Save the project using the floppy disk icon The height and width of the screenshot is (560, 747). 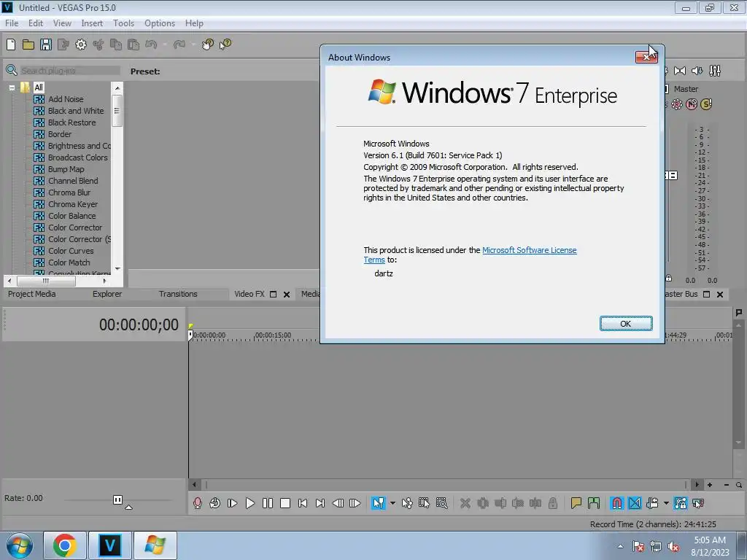click(x=46, y=44)
